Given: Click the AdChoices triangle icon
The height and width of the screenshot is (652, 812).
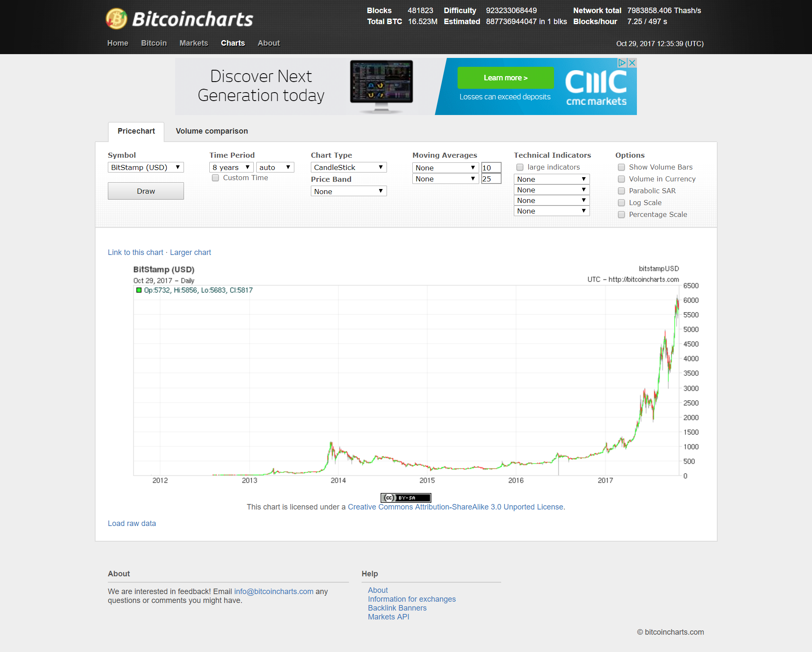Looking at the screenshot, I should pyautogui.click(x=622, y=63).
